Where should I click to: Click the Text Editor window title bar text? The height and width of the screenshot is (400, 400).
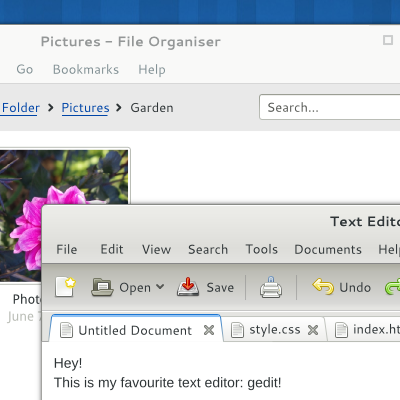pos(365,222)
